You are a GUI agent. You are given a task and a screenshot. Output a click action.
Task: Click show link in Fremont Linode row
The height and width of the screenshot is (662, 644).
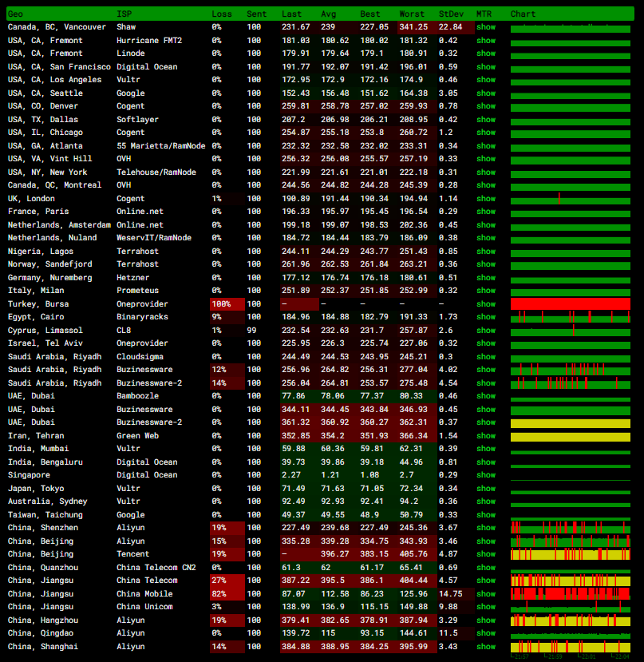click(486, 54)
